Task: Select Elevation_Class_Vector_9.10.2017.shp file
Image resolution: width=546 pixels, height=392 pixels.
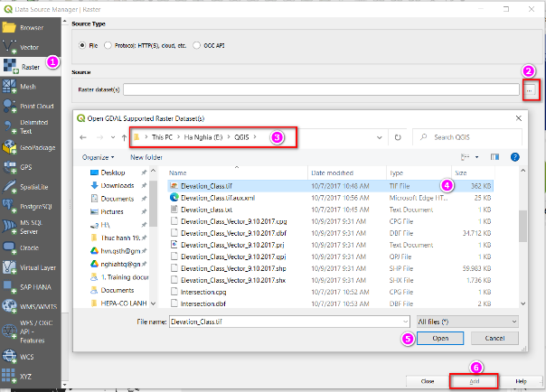Action: pyautogui.click(x=330, y=268)
